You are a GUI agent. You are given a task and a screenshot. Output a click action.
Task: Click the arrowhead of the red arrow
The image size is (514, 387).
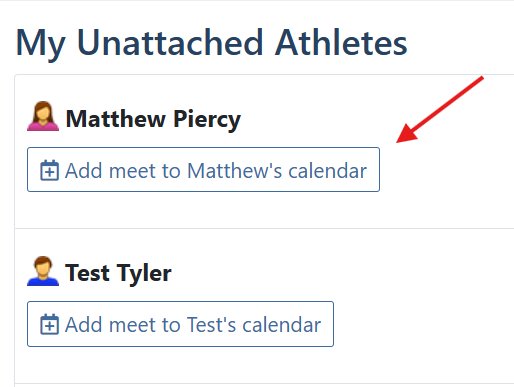[x=405, y=135]
